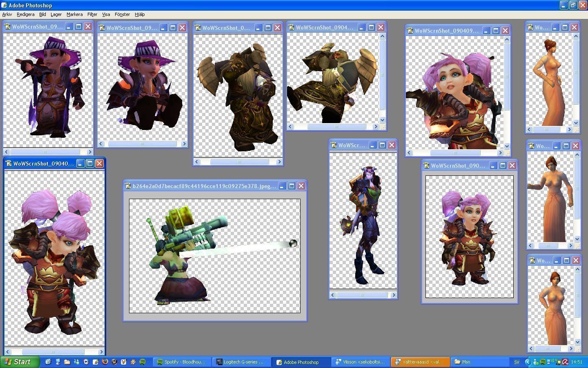Select the draenei character image canvas
588x368 pixels.
point(363,221)
